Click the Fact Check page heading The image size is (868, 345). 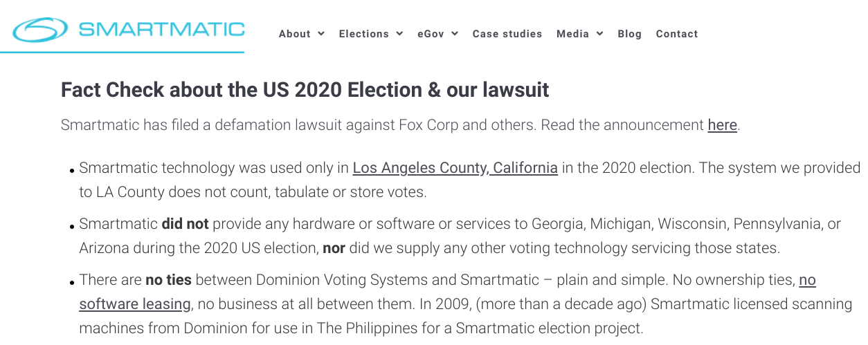click(x=305, y=90)
